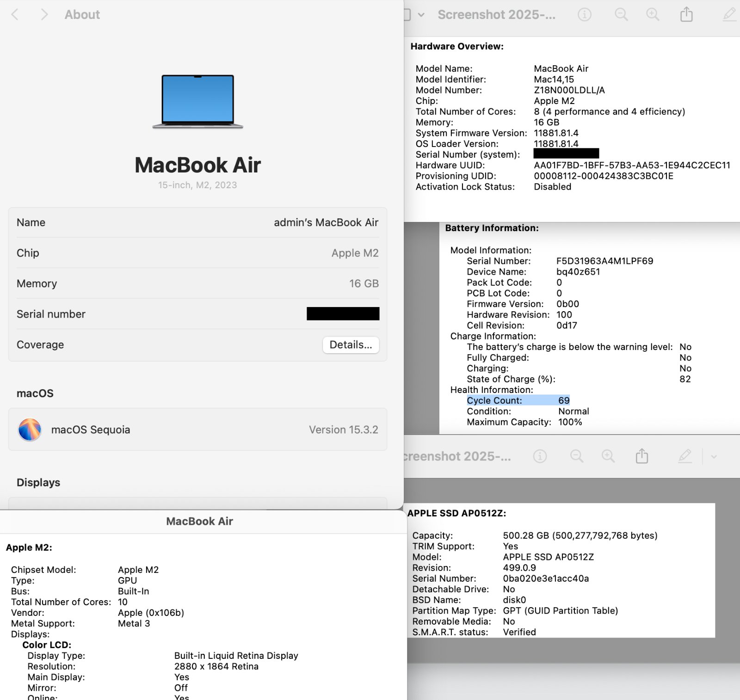Select the 500.28 GB capacity value
Screen dimensions: 740x700
580,535
